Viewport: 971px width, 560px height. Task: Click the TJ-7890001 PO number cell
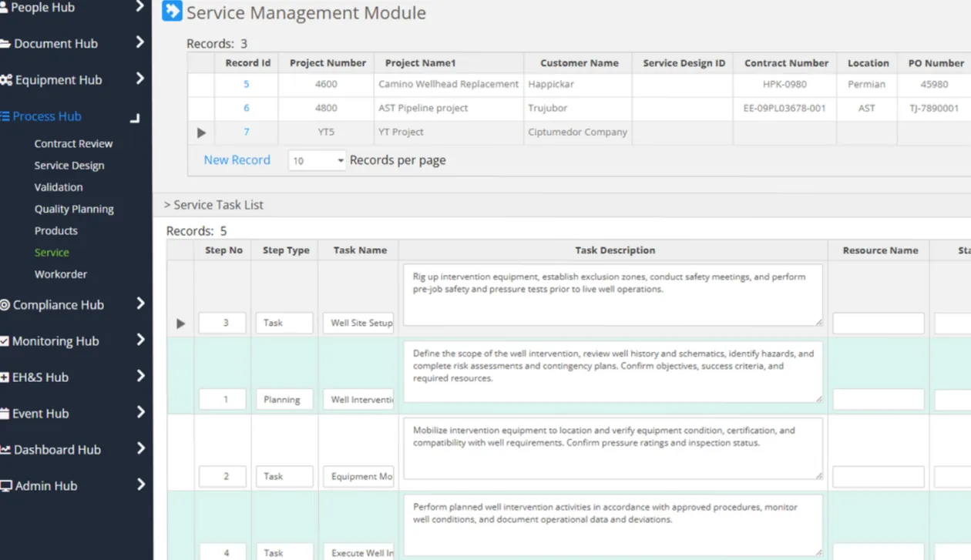click(x=934, y=109)
